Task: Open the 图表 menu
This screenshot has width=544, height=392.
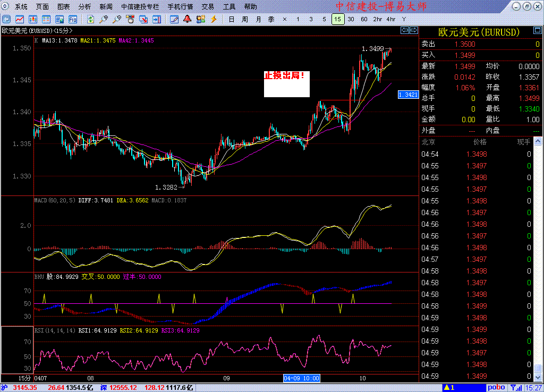Action: (64, 6)
